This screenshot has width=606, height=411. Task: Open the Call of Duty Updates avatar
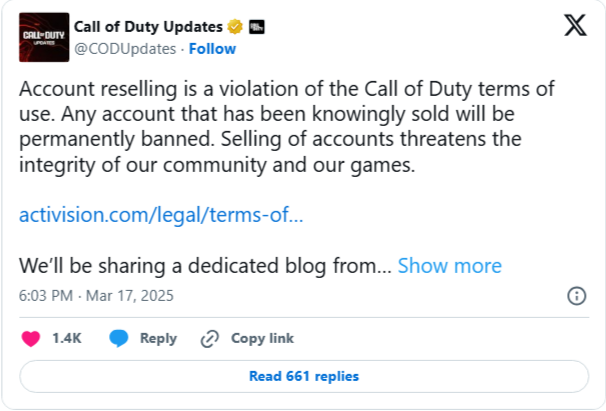44,37
